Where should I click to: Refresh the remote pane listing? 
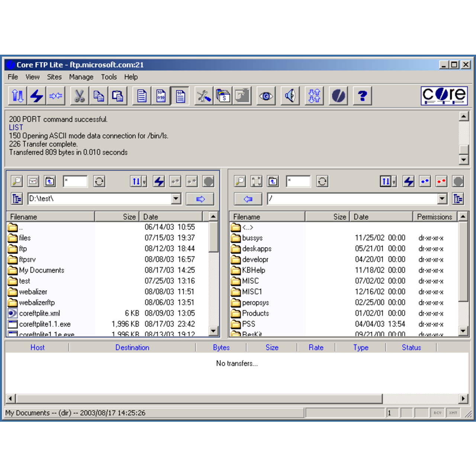tap(322, 181)
